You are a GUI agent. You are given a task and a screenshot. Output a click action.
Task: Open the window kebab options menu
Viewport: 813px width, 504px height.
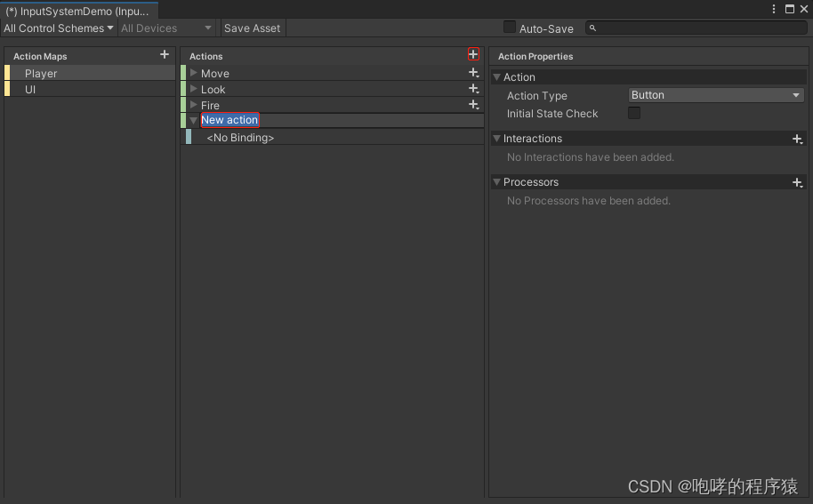774,9
